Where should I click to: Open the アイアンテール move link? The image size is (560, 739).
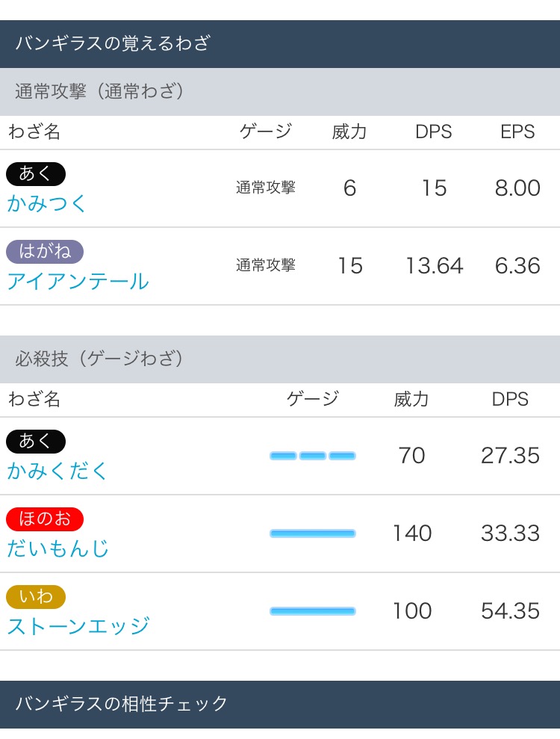coord(78,282)
